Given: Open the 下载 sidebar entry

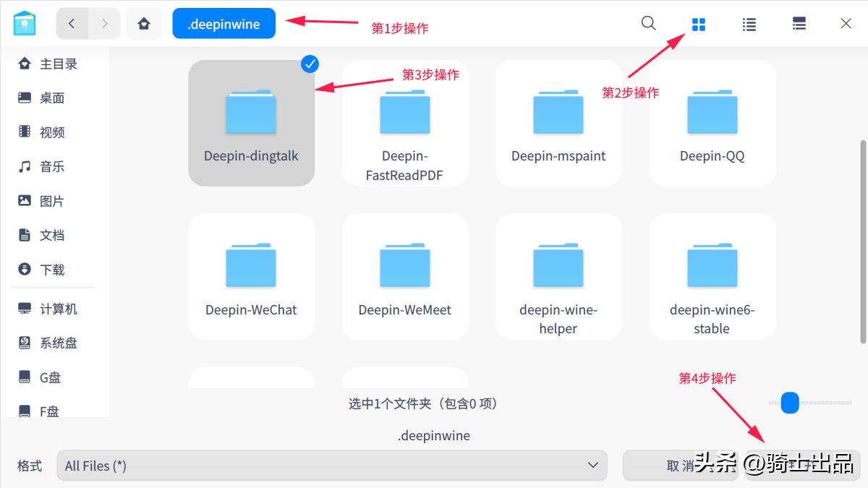Looking at the screenshot, I should tap(53, 270).
